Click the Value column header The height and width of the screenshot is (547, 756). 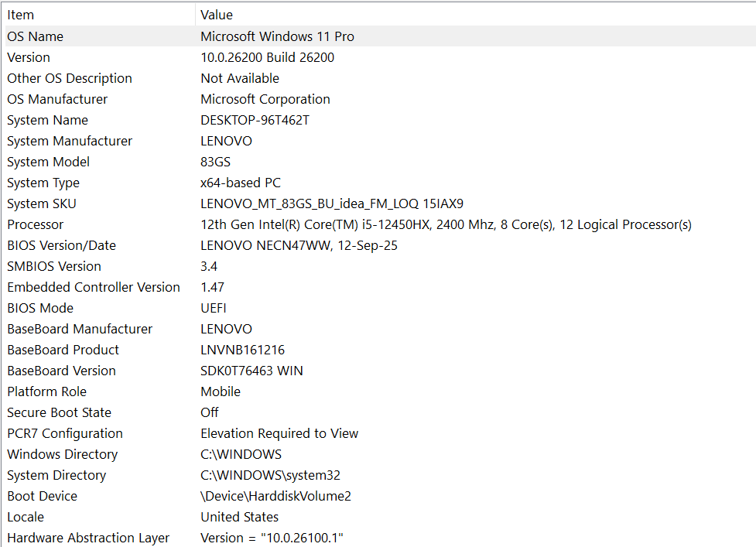pyautogui.click(x=476, y=15)
